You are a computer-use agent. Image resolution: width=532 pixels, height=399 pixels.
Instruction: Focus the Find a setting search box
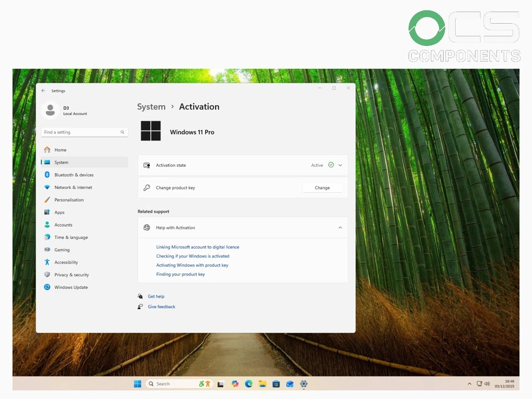[84, 132]
